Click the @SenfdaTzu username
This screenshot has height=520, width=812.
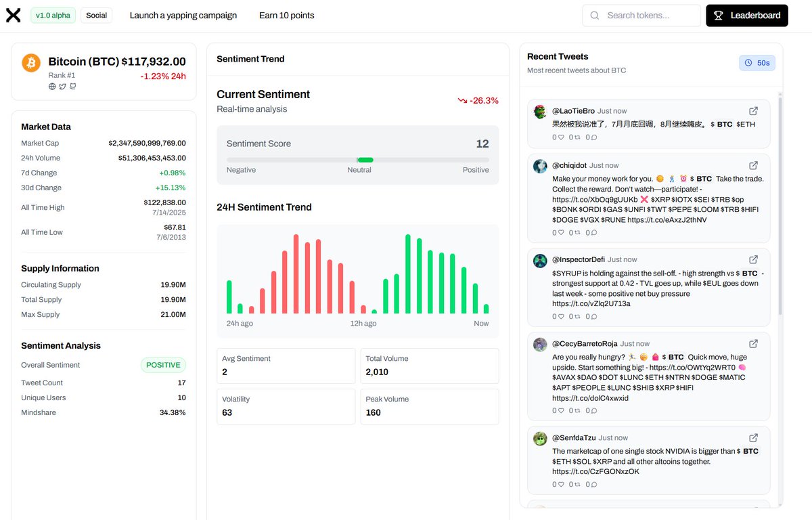[x=574, y=437]
